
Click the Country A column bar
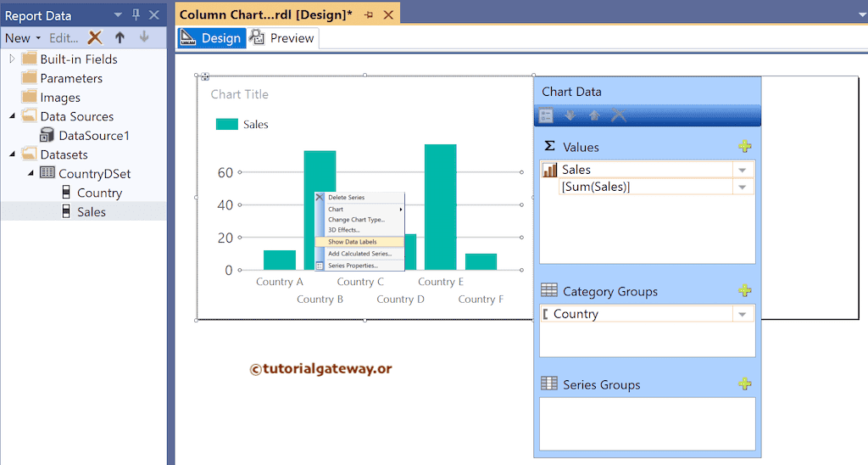click(280, 260)
